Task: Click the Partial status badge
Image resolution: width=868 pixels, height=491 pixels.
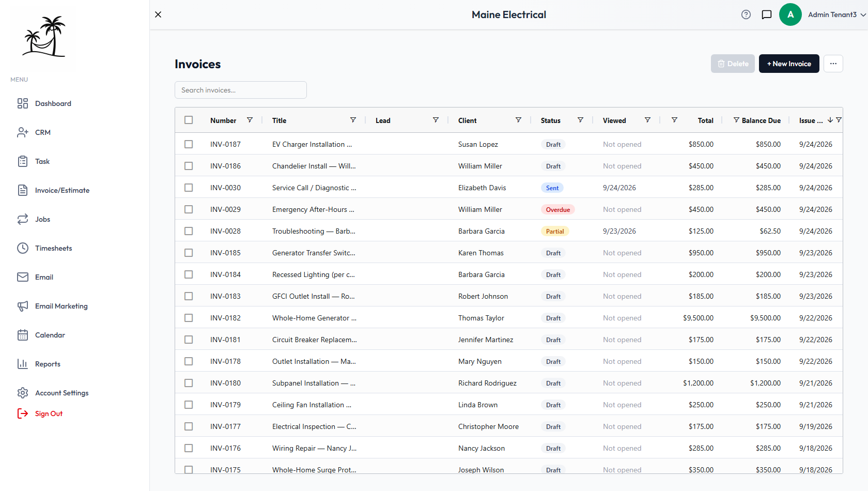Action: 555,231
